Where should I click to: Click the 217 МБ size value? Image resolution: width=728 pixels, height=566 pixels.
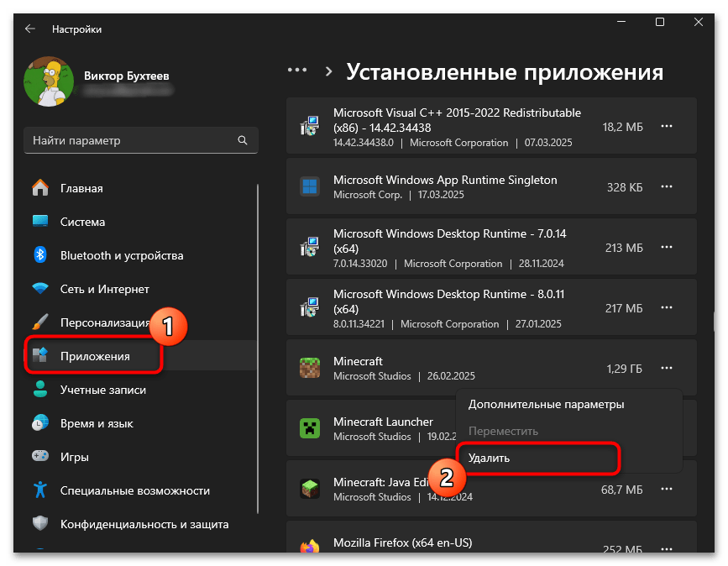(x=624, y=308)
